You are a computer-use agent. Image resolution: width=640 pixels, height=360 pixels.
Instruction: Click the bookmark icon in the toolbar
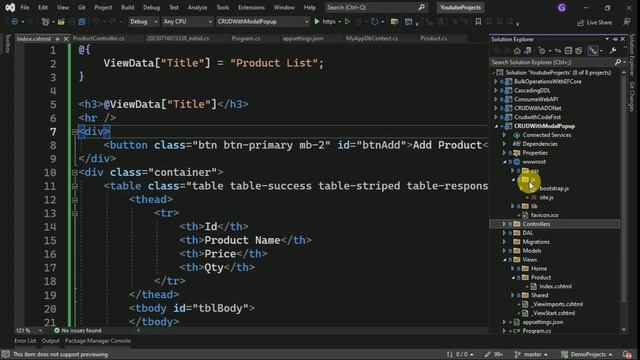coord(478,22)
